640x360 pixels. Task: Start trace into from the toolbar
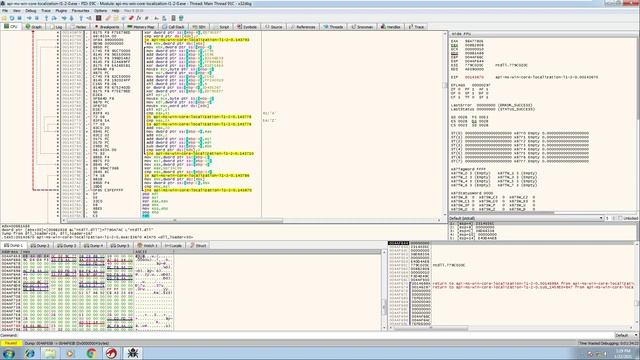(64, 18)
